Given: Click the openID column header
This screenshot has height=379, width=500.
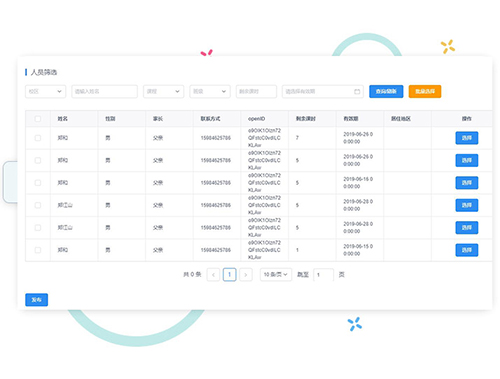Looking at the screenshot, I should point(256,119).
